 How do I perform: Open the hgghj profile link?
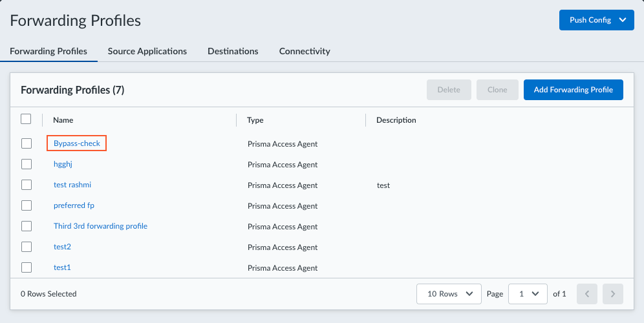coord(63,164)
